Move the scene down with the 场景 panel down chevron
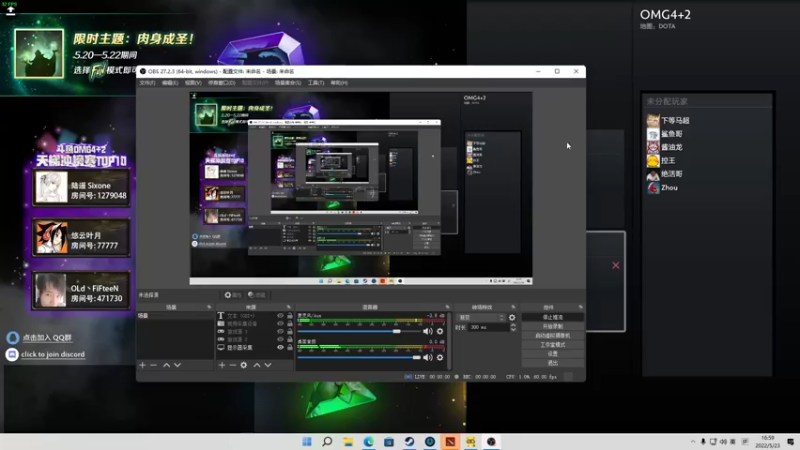Viewport: 800px width, 450px height. (178, 365)
